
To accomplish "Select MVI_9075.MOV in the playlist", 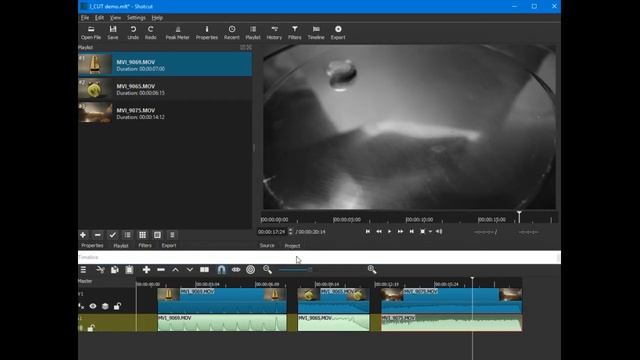I will click(x=165, y=113).
